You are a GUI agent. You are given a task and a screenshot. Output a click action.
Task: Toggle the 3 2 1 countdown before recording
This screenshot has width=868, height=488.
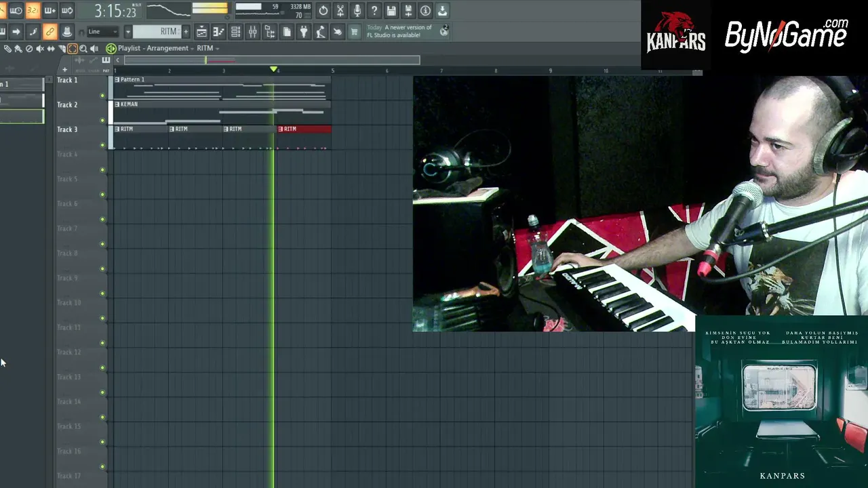[32, 11]
